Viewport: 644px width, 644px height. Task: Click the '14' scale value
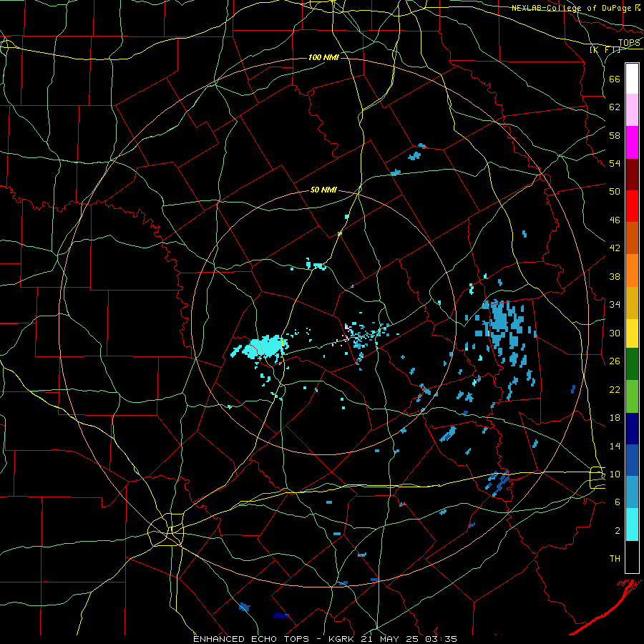[x=615, y=446]
